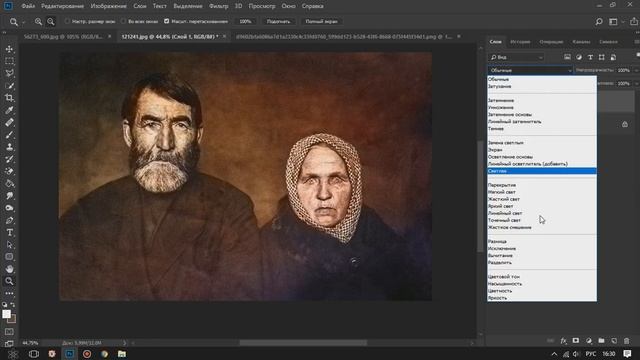The width and height of the screenshot is (640, 360).
Task: Click the Zoom Out magnifier in options bar
Action: click(x=51, y=22)
